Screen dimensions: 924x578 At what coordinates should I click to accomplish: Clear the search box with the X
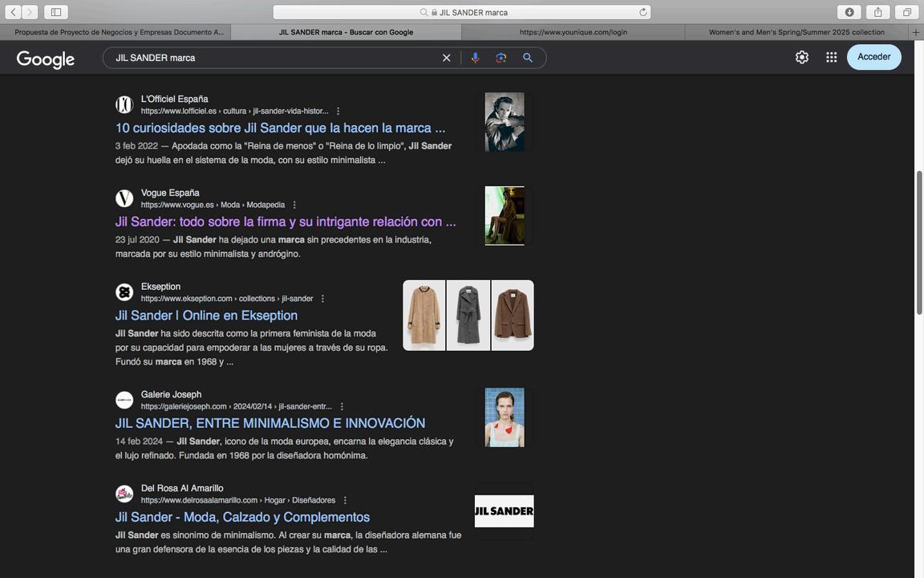click(446, 58)
